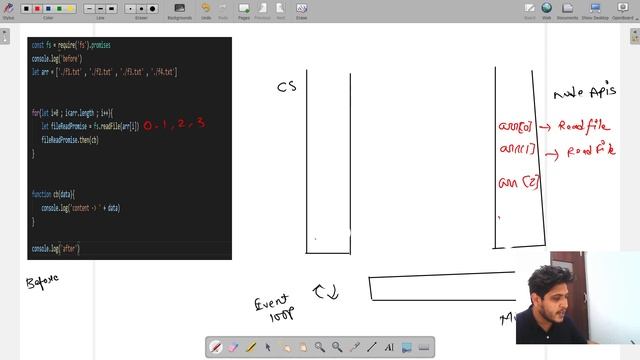Image resolution: width=640 pixels, height=360 pixels.
Task: Click the Redo button
Action: (x=223, y=11)
